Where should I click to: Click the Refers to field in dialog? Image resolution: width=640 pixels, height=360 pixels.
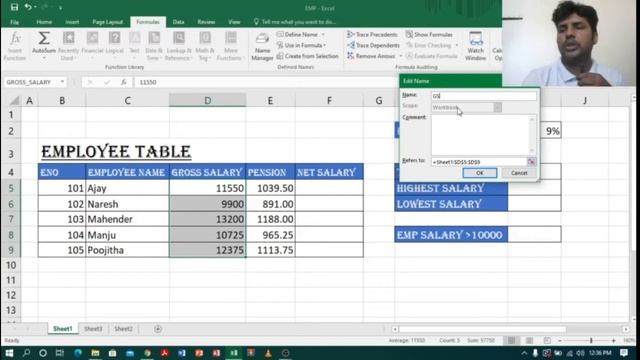479,162
